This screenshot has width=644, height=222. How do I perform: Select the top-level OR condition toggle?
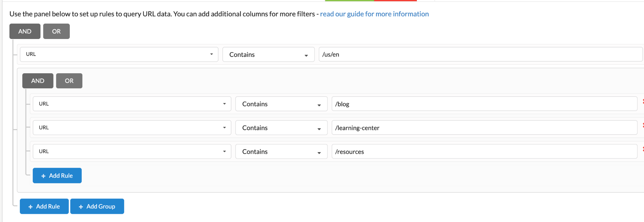[x=56, y=31]
